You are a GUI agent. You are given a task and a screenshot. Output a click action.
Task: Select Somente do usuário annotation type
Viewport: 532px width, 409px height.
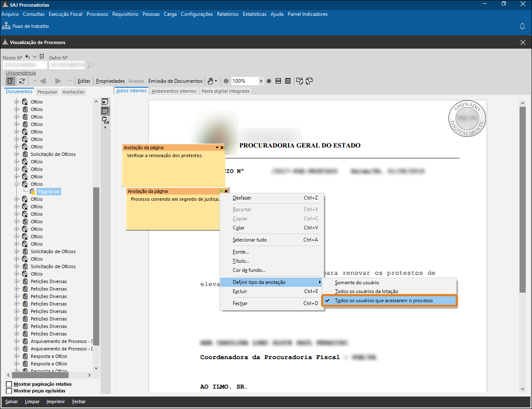pos(357,283)
